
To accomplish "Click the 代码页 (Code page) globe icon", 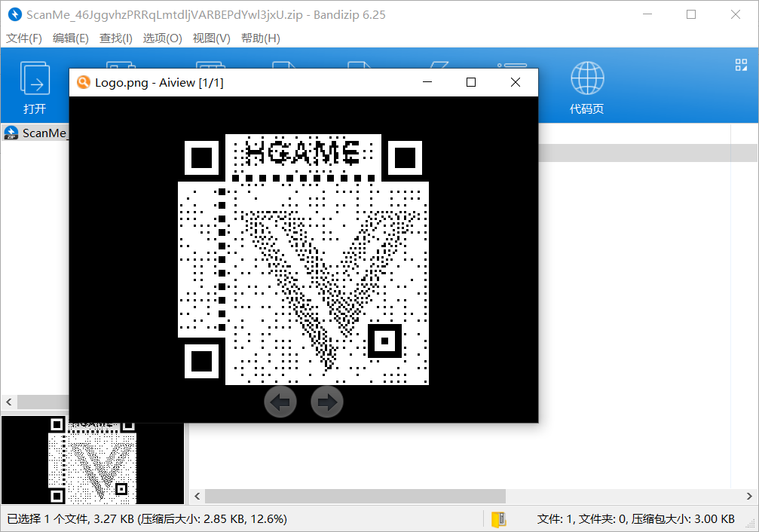I will point(586,79).
